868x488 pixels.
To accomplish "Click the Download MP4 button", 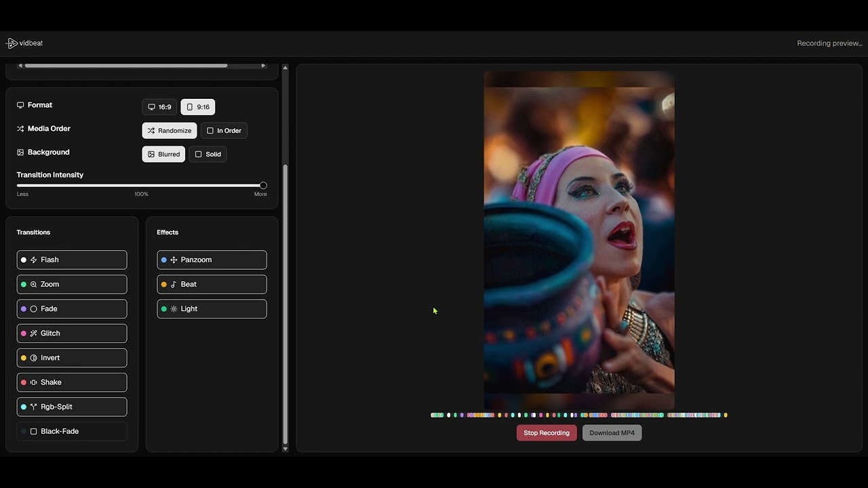I will pos(612,432).
